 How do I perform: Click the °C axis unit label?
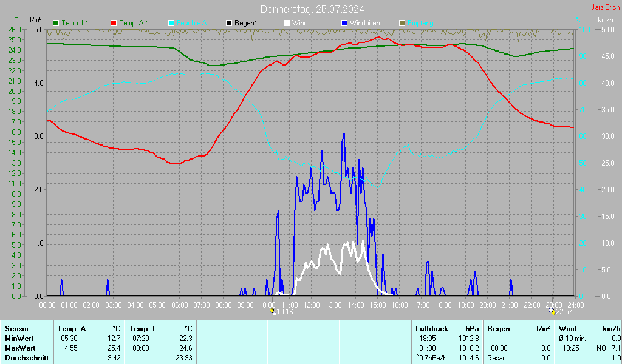coord(15,20)
